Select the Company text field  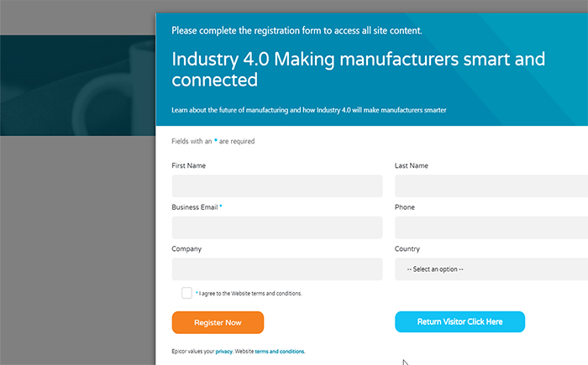click(277, 269)
